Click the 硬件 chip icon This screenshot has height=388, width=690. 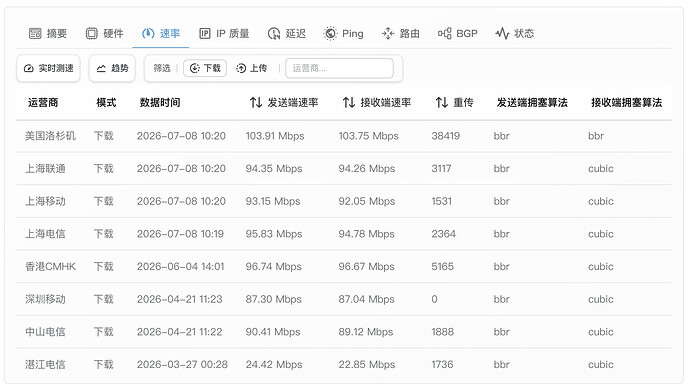92,33
